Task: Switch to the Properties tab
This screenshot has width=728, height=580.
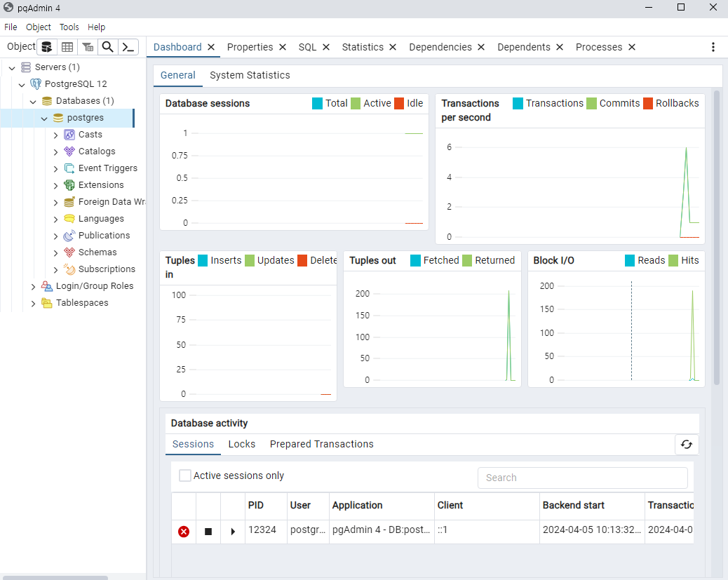Action: 250,47
